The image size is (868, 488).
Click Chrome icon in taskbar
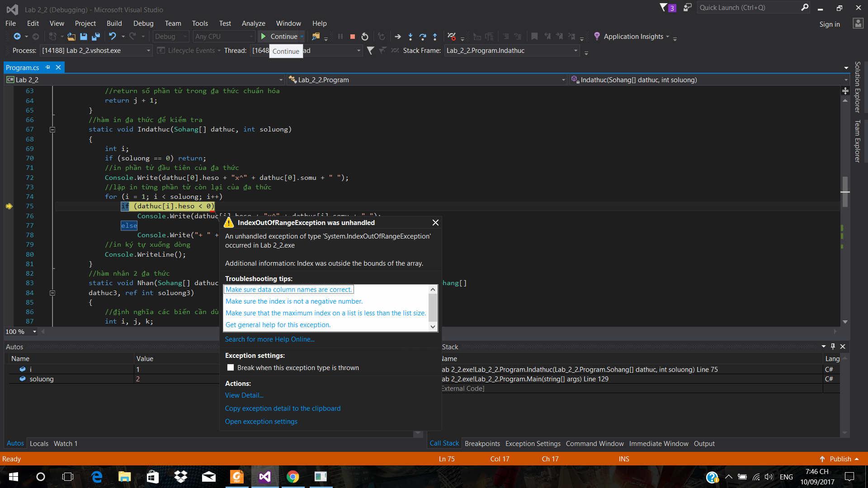[293, 477]
